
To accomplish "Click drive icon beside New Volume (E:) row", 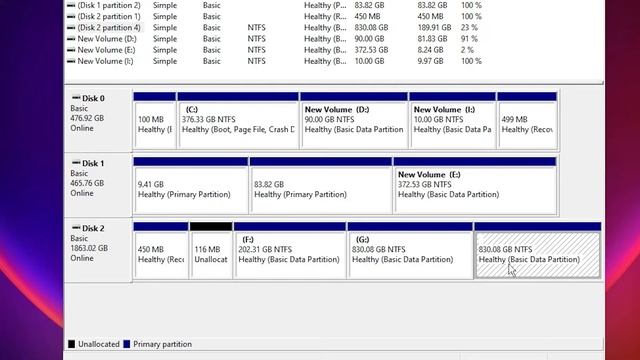I will (71, 50).
